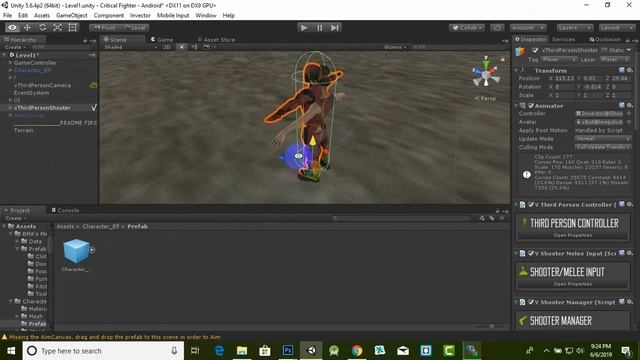Open the Animator component help book icon

[622, 105]
